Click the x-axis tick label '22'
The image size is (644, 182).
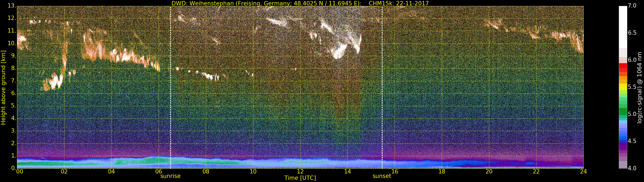point(536,171)
